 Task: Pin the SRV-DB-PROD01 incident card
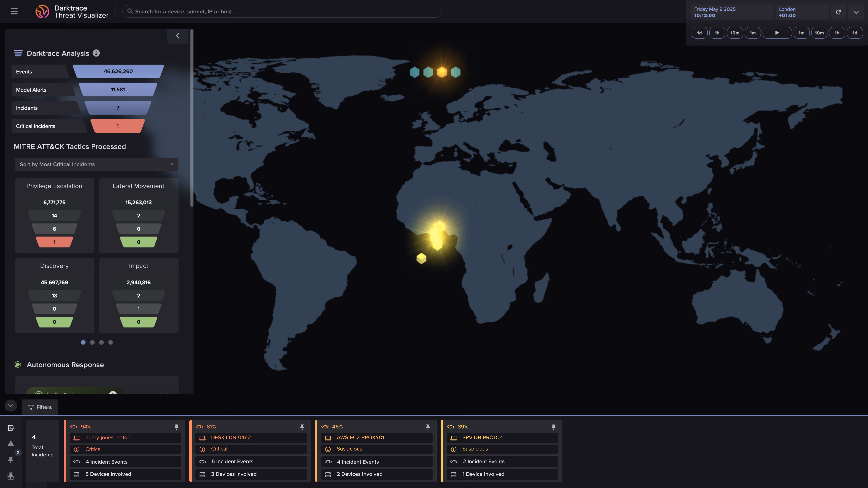(x=553, y=427)
